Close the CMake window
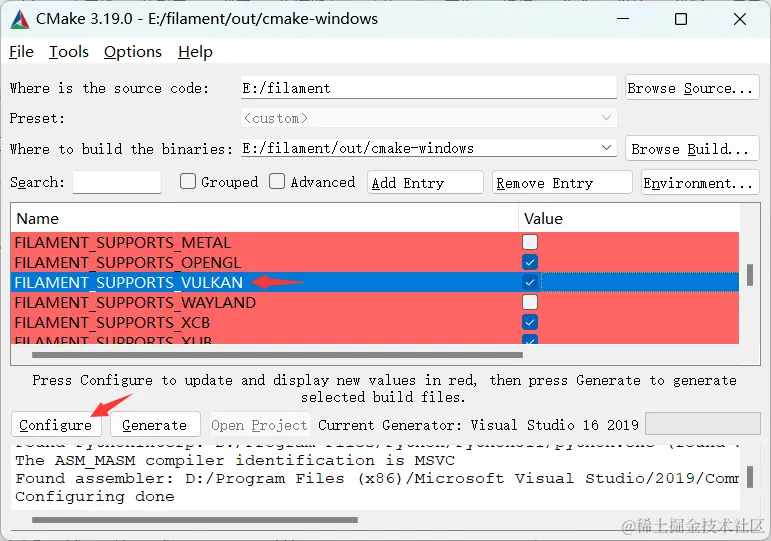771x541 pixels. pyautogui.click(x=740, y=19)
